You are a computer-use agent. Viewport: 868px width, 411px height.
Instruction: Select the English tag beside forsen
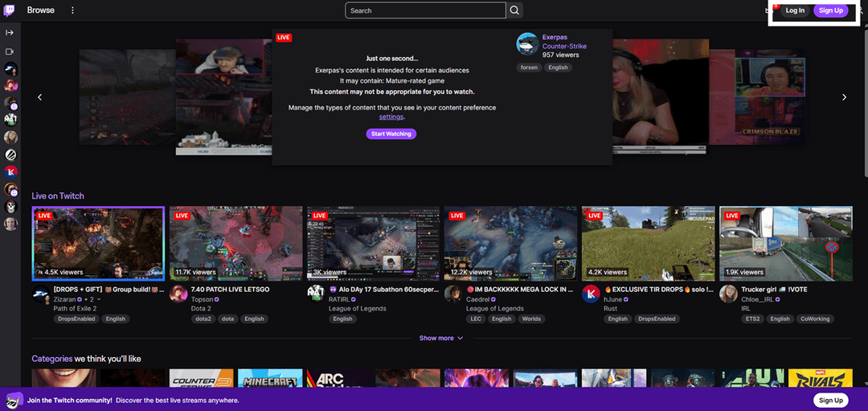tap(558, 68)
